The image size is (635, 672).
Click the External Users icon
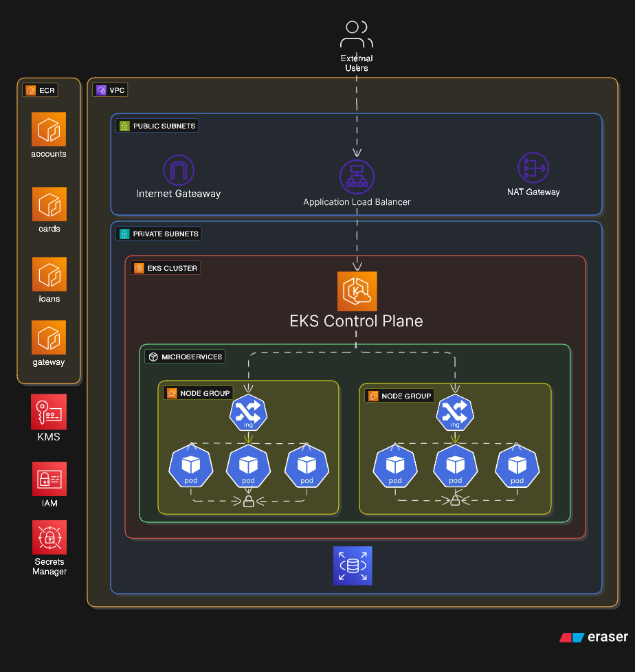tap(356, 34)
